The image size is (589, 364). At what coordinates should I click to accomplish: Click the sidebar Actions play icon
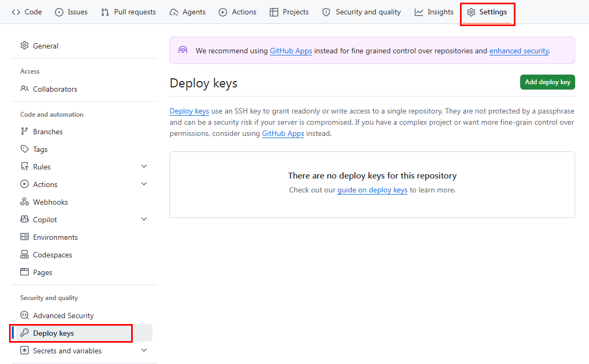click(x=25, y=184)
